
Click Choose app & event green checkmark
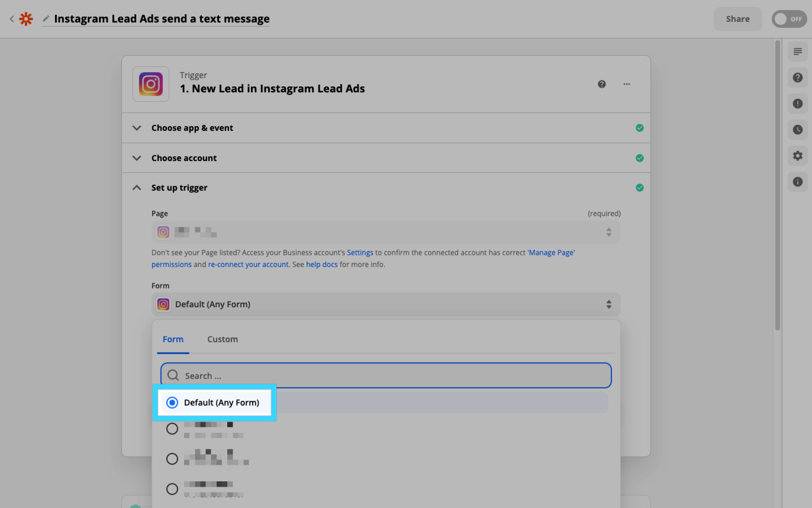tap(639, 128)
